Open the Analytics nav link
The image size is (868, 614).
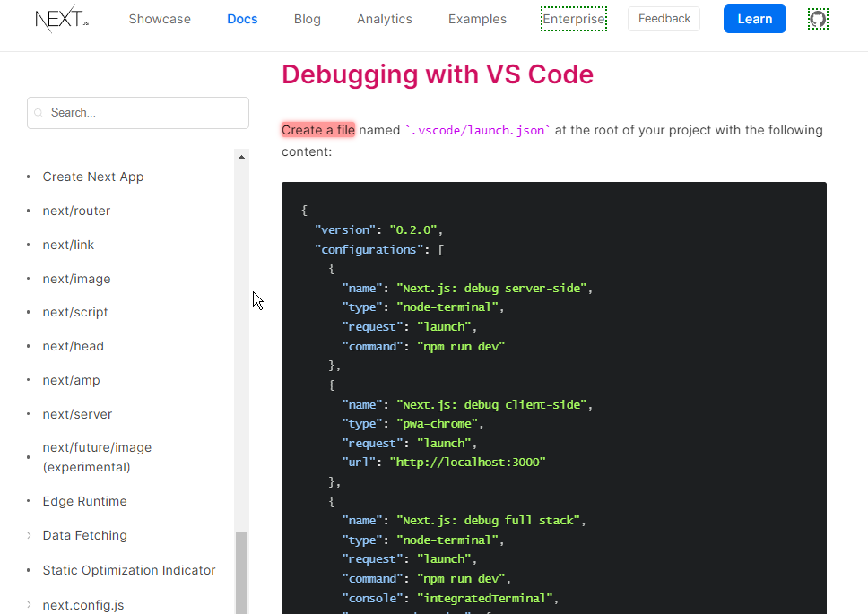click(x=385, y=19)
